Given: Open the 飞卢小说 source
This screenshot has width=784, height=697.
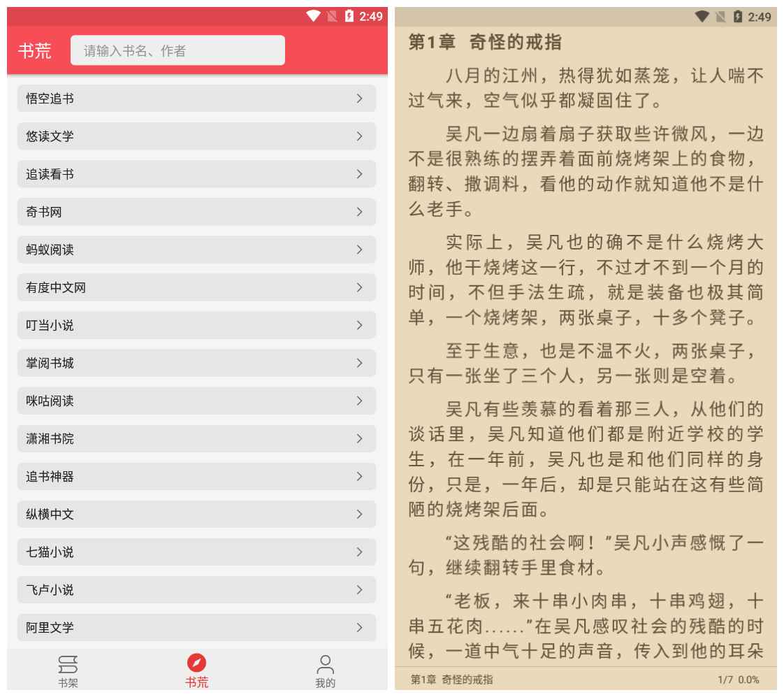Looking at the screenshot, I should pyautogui.click(x=196, y=590).
